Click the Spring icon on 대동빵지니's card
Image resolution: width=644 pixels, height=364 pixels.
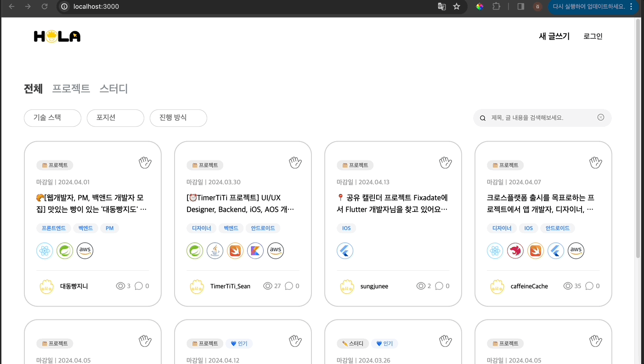click(x=65, y=251)
